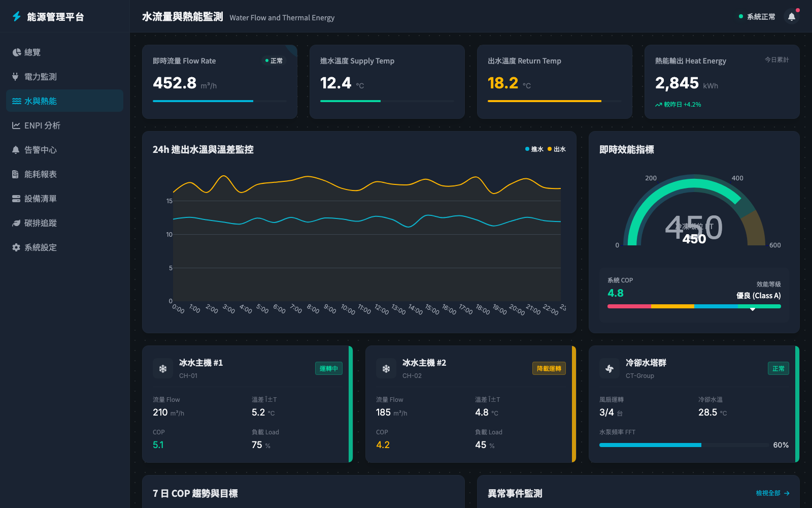Click the Supply Temp progress bar

click(387, 101)
